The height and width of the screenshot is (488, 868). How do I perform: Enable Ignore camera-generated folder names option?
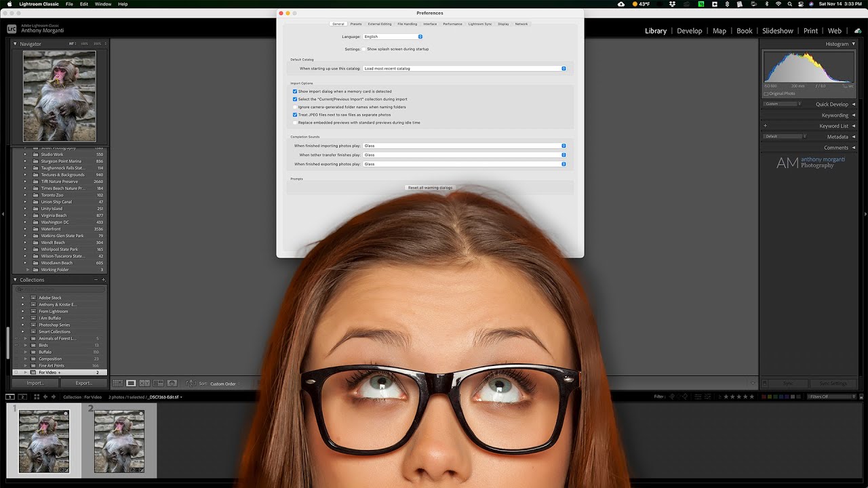295,107
